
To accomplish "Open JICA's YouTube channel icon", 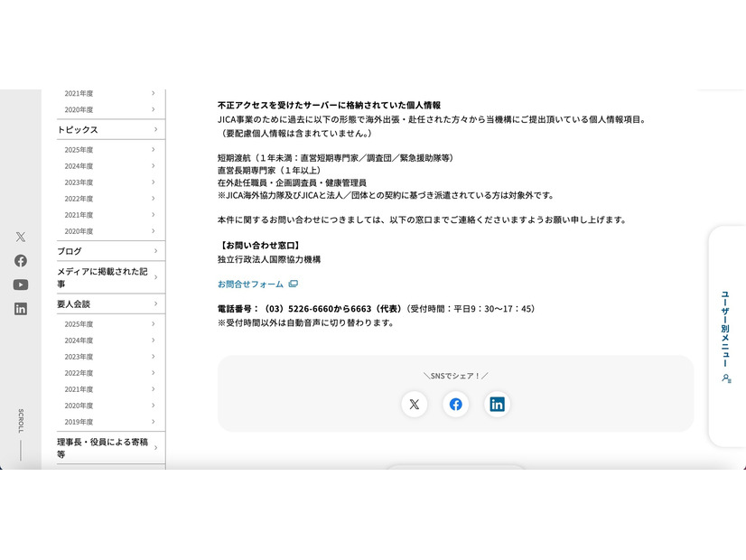I will [x=20, y=285].
